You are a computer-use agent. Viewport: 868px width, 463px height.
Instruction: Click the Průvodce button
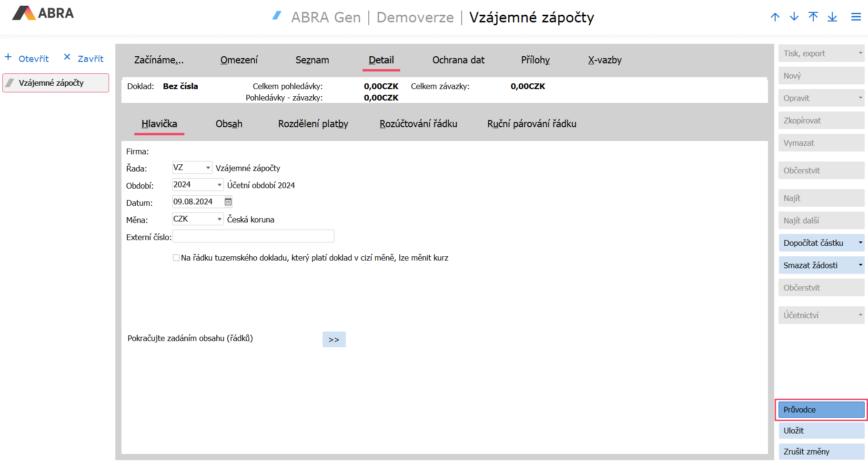tap(821, 410)
